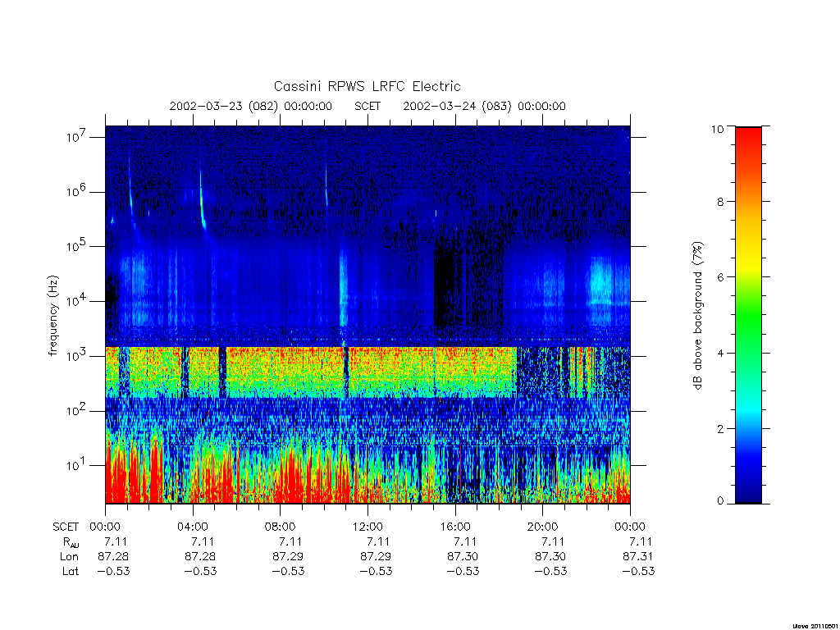Viewport: 840px width, 630px height.
Task: Click the 'SCET' label between the header timestamps
Action: click(x=367, y=106)
